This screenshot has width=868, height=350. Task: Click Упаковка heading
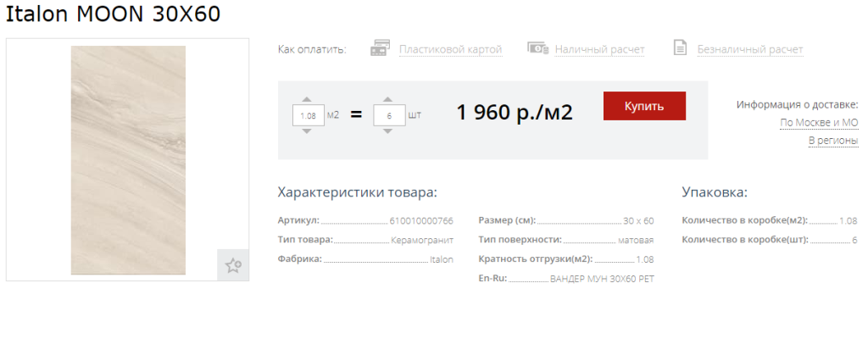tap(715, 192)
